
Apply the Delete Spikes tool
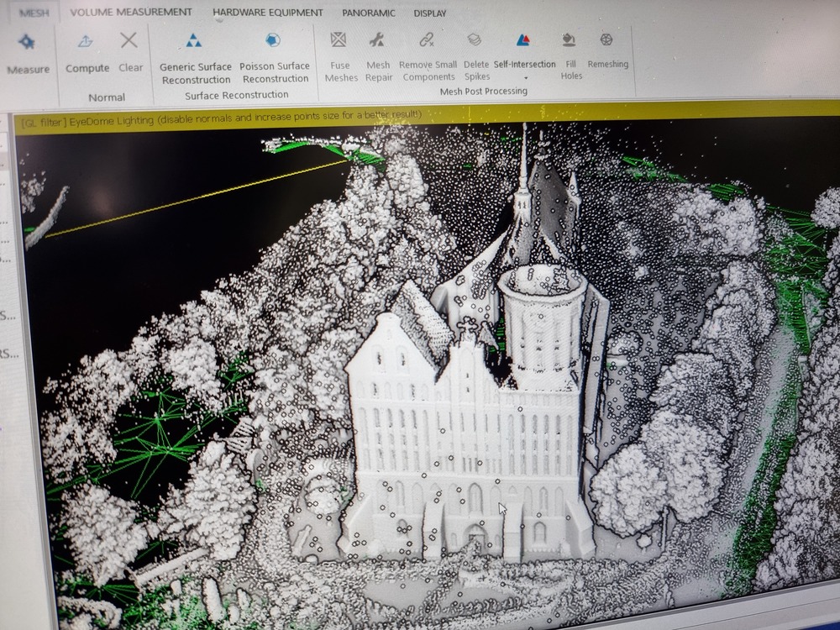pyautogui.click(x=475, y=40)
